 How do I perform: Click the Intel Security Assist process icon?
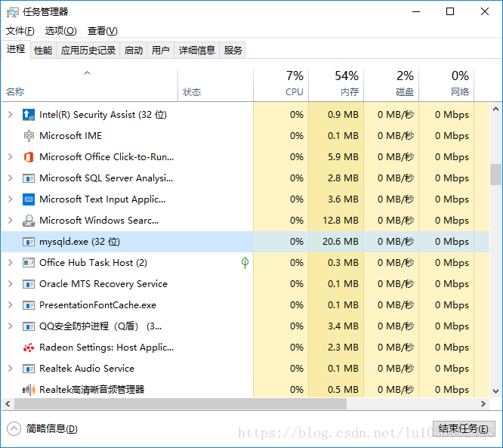point(29,115)
